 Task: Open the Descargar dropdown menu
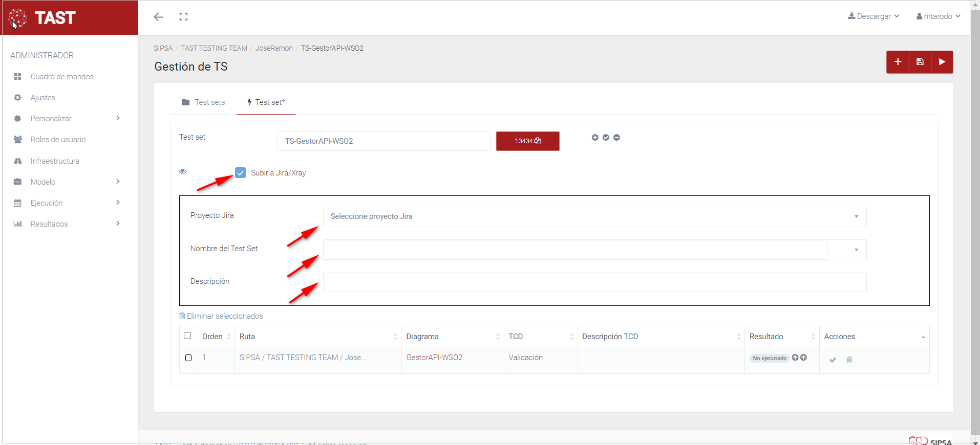[x=874, y=16]
